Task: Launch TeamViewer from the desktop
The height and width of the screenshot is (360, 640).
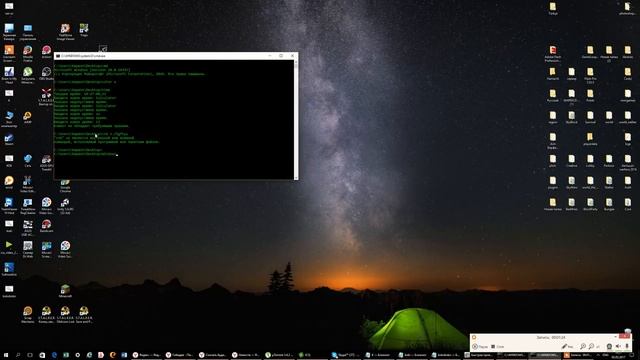Action: coord(9,205)
